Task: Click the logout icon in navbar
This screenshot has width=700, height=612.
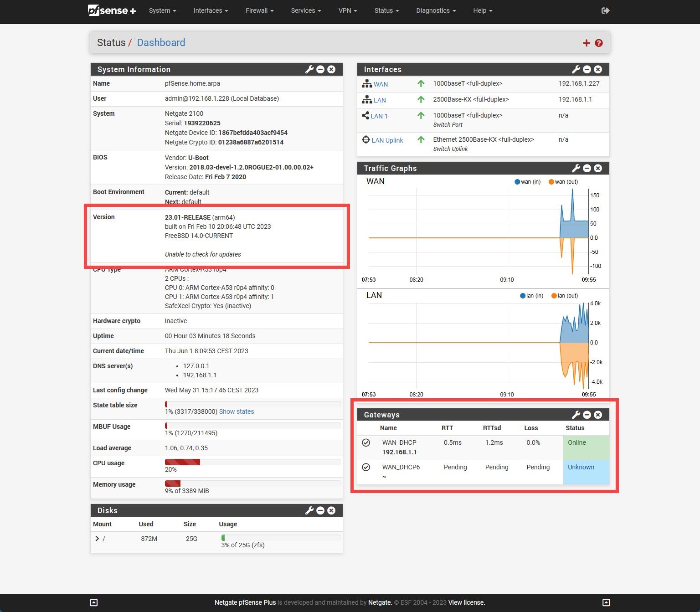Action: pos(605,10)
